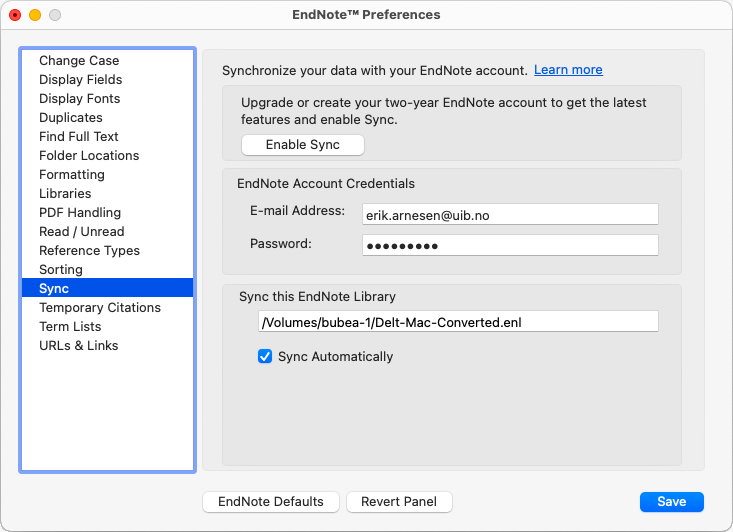Open the Formatting preferences panel
The width and height of the screenshot is (733, 532).
(107, 174)
